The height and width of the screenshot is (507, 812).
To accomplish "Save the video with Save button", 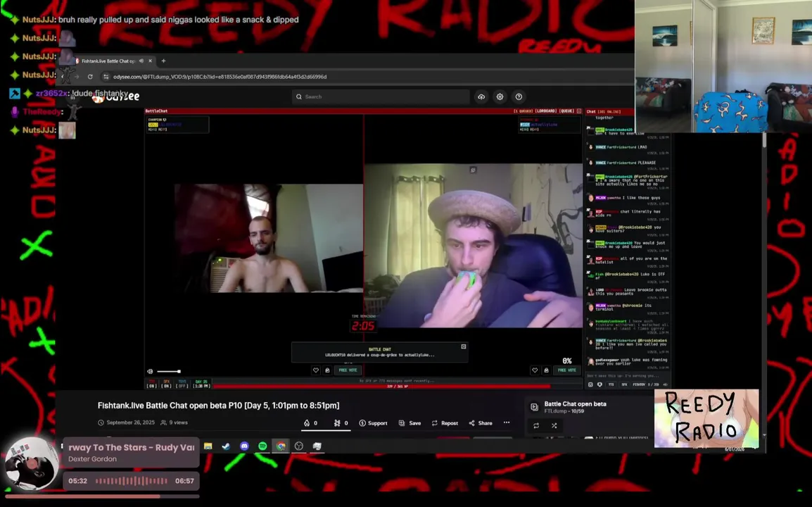I will tap(410, 423).
